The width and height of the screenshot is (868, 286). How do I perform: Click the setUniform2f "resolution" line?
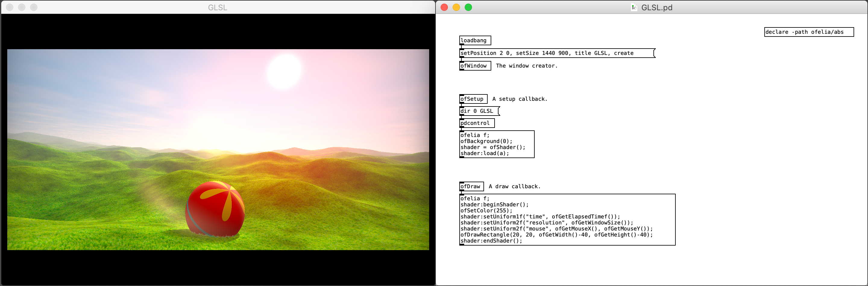(546, 223)
